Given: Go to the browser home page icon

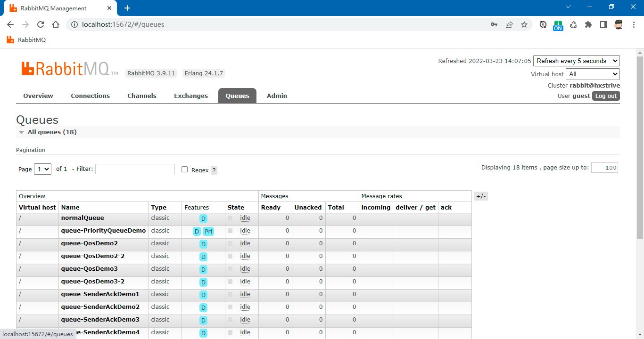Looking at the screenshot, I should [x=56, y=24].
